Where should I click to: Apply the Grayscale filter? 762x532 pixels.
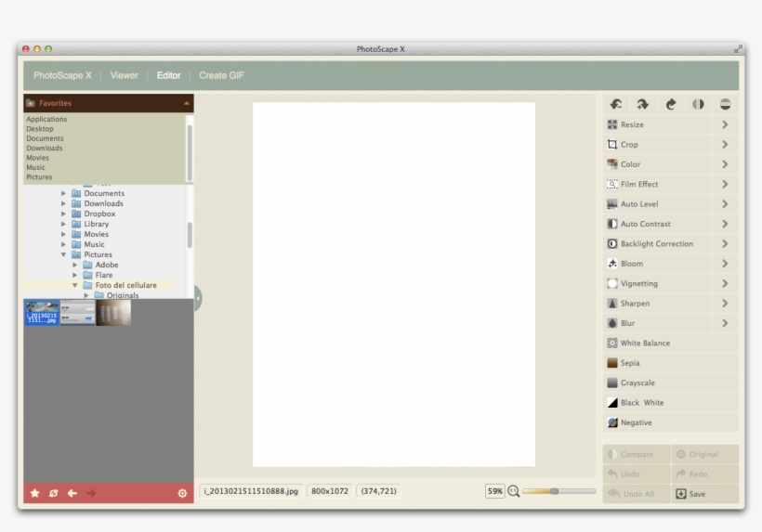coord(671,383)
